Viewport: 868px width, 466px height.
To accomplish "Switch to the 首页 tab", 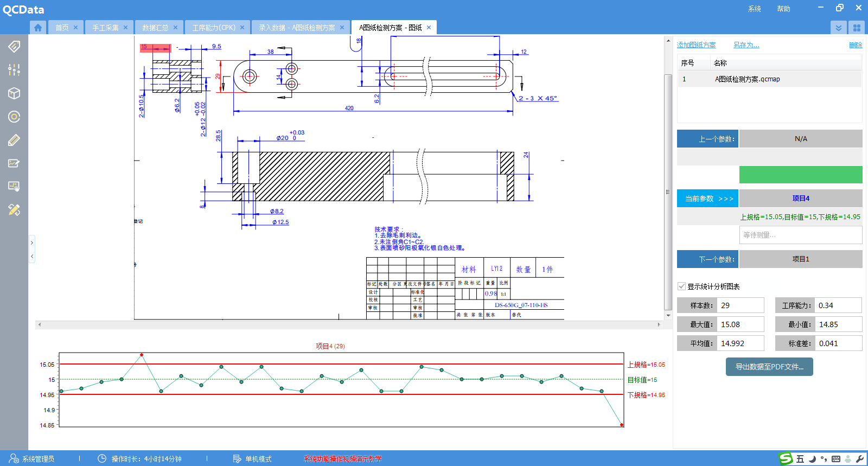I will tap(62, 28).
